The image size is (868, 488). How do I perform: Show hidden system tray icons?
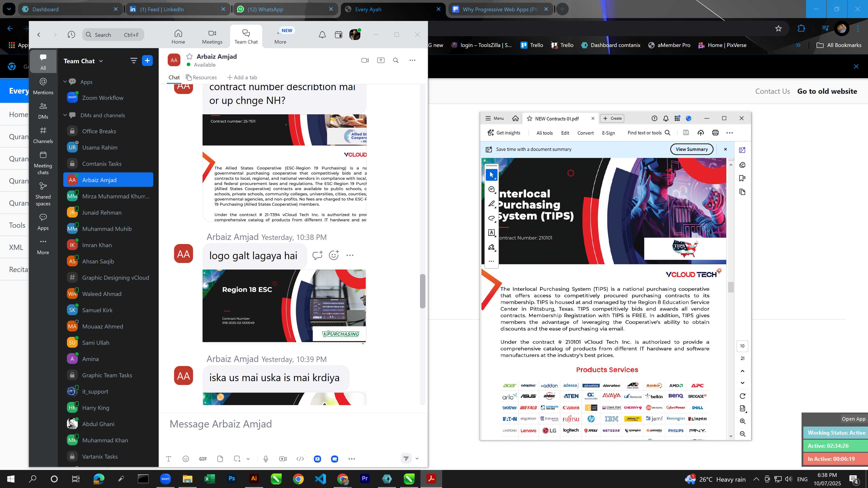tap(756, 479)
